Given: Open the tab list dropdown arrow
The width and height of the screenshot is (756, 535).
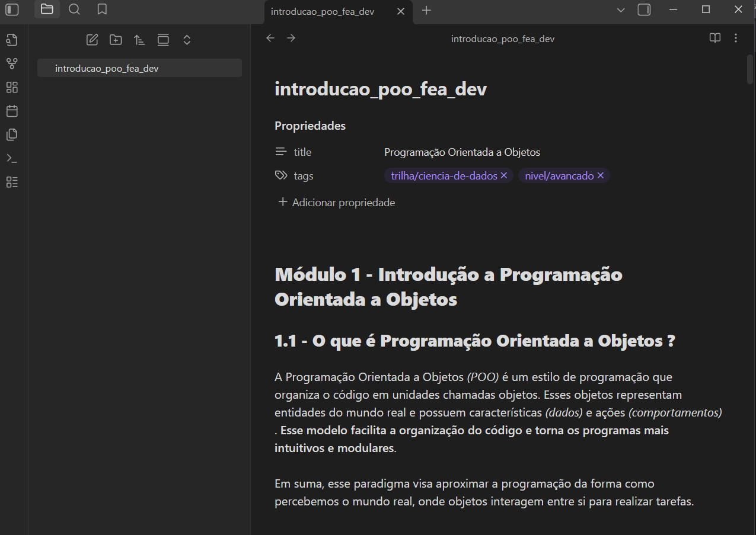Looking at the screenshot, I should [x=621, y=10].
